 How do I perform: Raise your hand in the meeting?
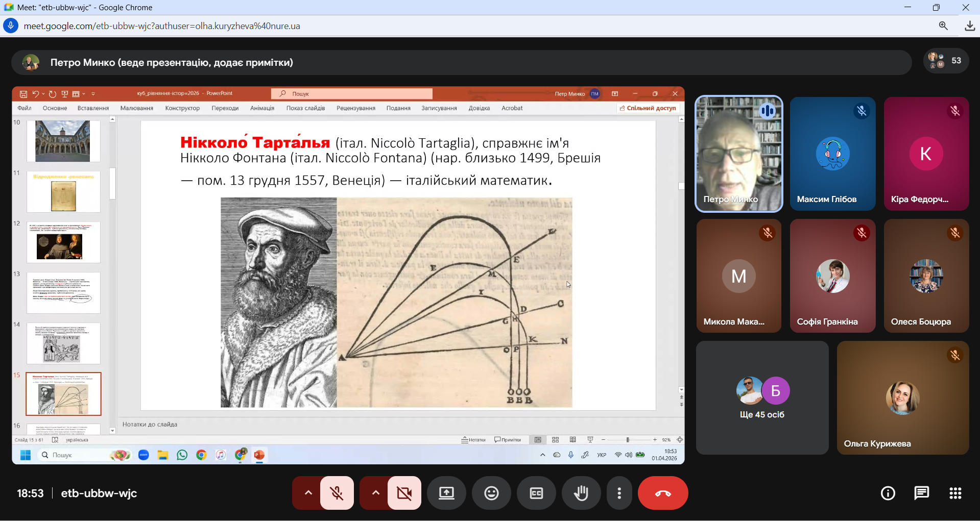click(x=581, y=493)
